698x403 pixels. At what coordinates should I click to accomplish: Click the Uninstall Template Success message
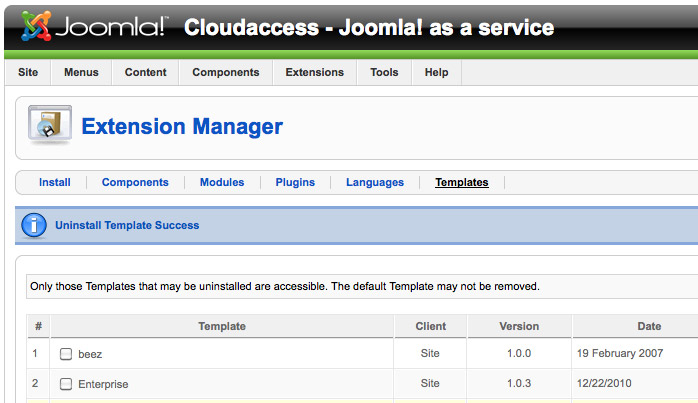tap(127, 225)
